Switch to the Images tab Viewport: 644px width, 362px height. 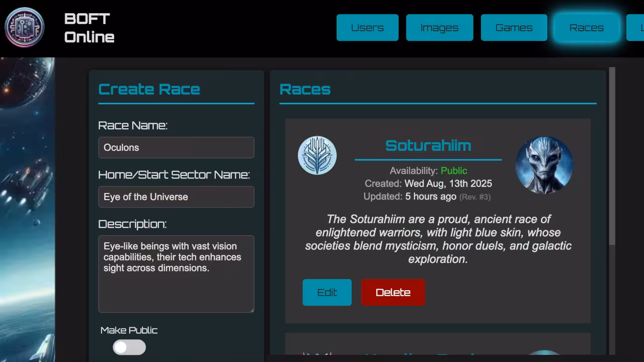[x=439, y=28]
